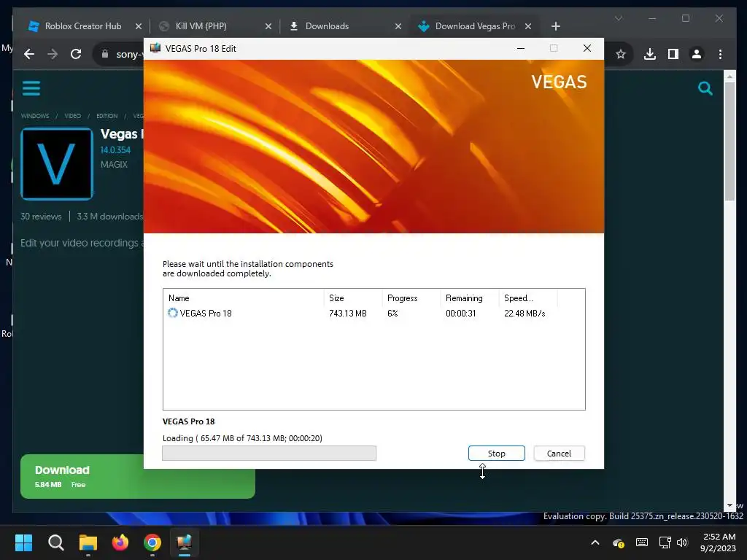
Task: Click the VEGAS installer taskbar icon
Action: tap(185, 542)
